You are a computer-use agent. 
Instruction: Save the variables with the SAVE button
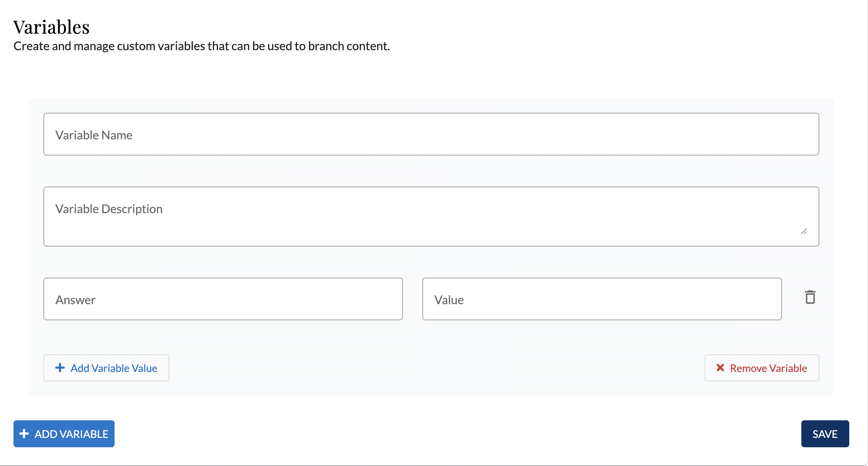[825, 434]
